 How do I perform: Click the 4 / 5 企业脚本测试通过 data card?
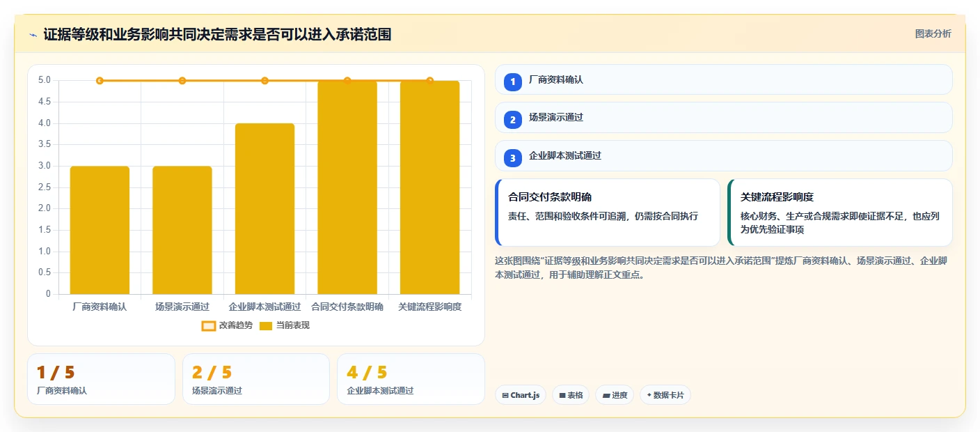pos(411,379)
